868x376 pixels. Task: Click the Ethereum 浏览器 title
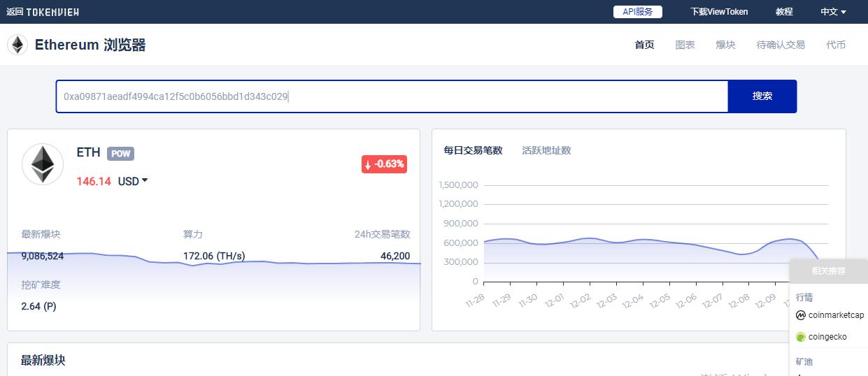[90, 45]
